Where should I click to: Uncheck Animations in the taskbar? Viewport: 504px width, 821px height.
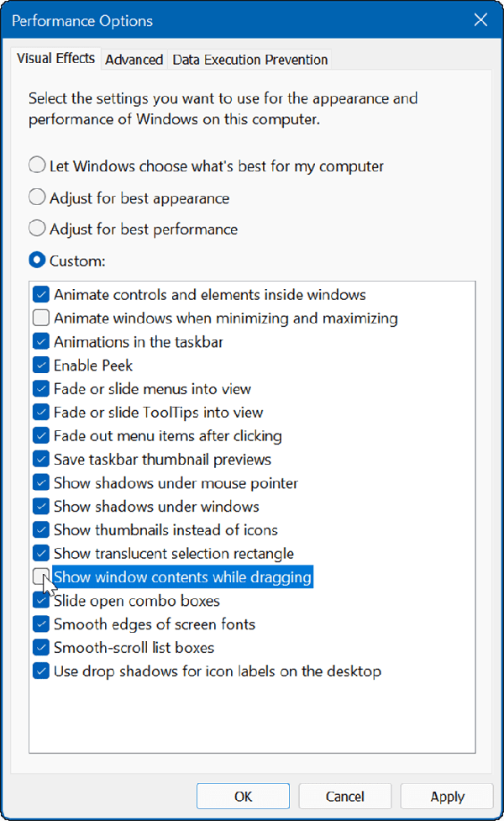pos(39,341)
